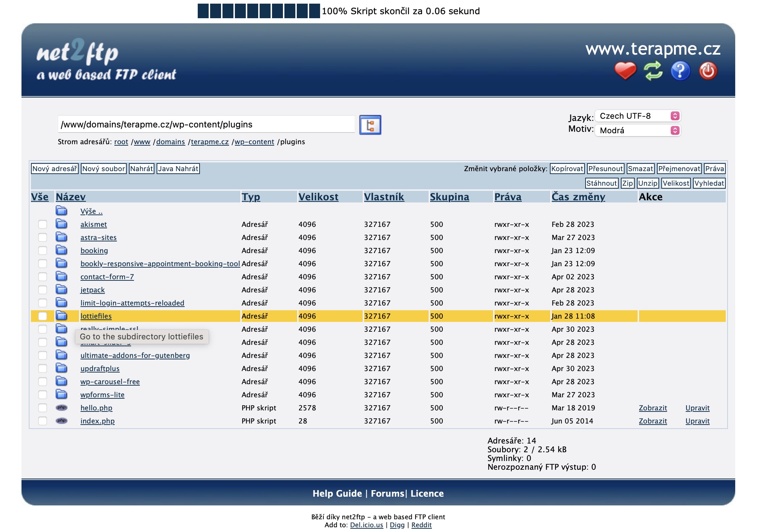Click the PHP file icon next to hello.php
Viewport: 776px width, 532px height.
tap(62, 408)
